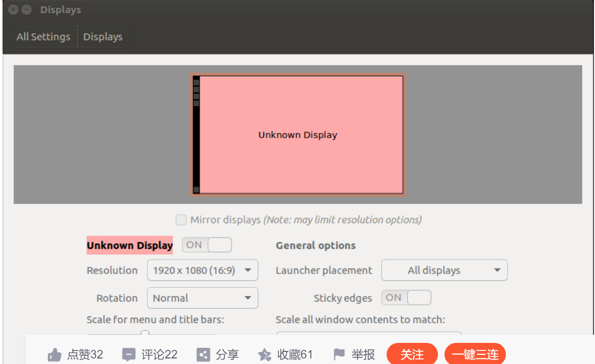This screenshot has width=595, height=364.
Task: Open the Launcher placement dropdown
Action: coord(444,270)
